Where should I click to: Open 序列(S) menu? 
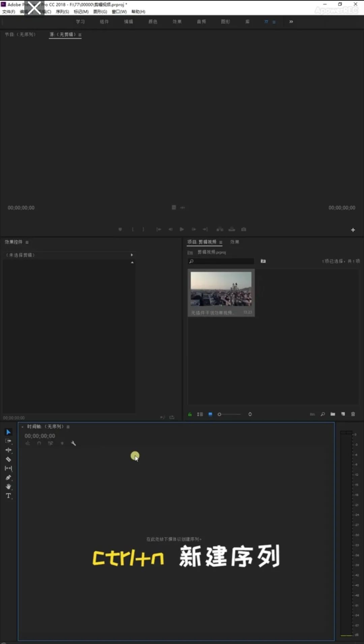[x=62, y=11]
